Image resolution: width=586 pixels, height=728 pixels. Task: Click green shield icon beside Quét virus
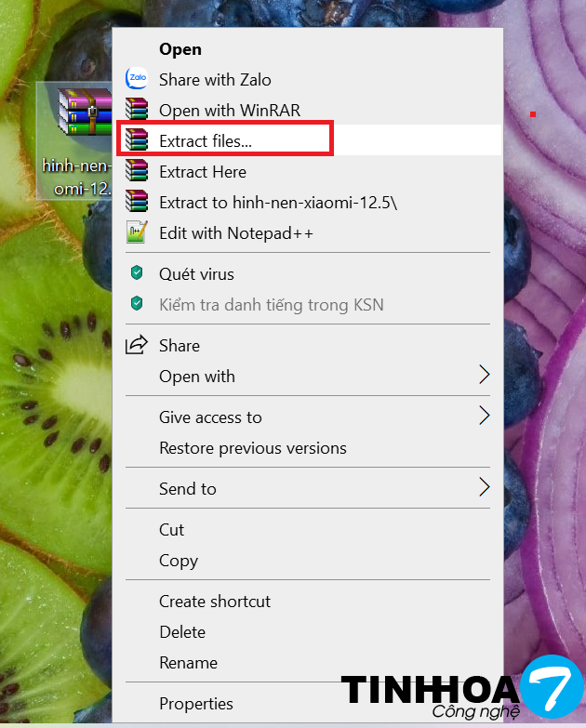[137, 274]
